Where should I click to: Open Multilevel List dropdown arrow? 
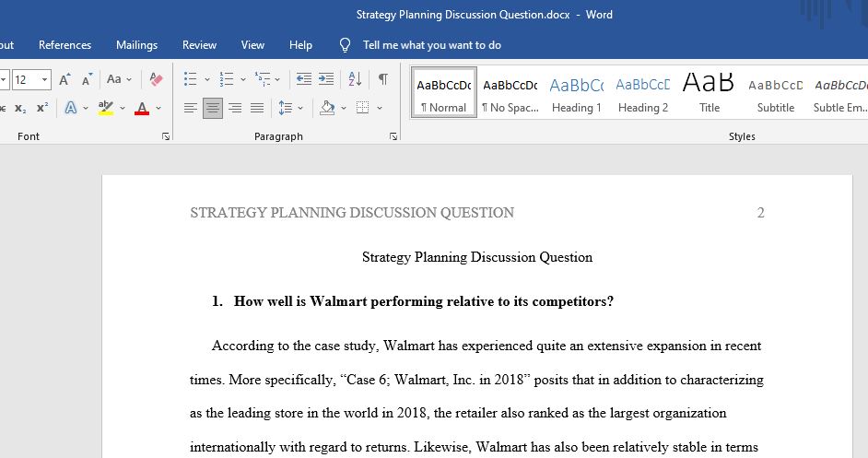coord(277,79)
